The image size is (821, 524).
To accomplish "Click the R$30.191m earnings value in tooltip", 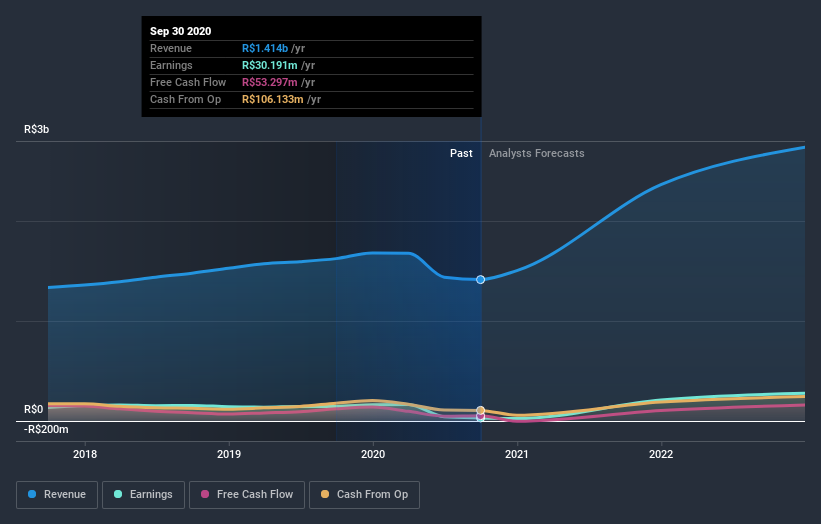I will click(x=270, y=65).
